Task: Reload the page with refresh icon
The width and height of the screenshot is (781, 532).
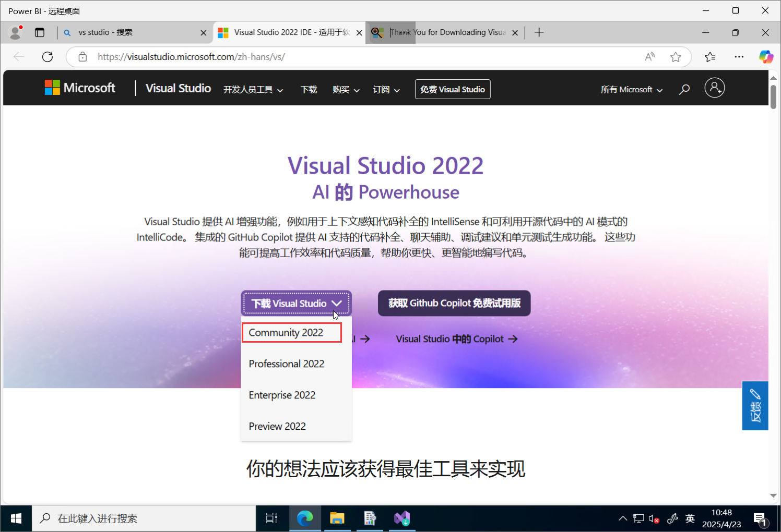Action: point(48,57)
